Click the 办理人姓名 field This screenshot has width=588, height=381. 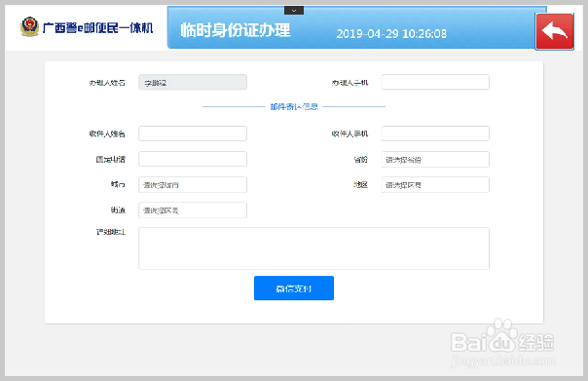click(x=193, y=82)
